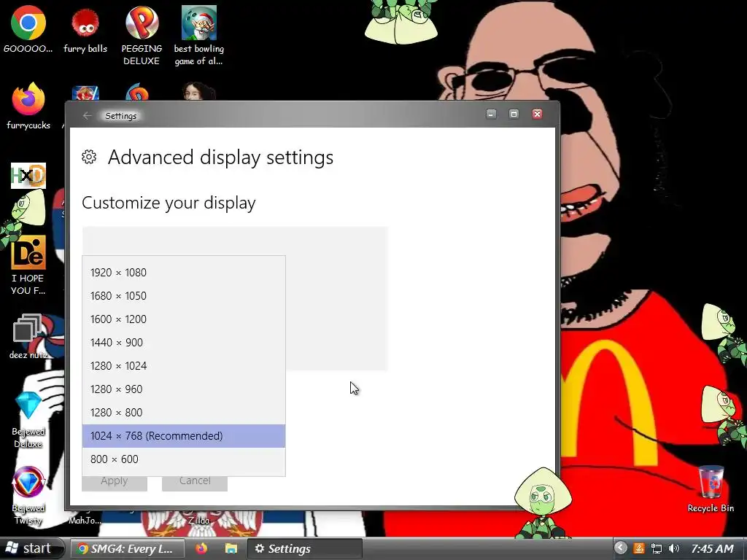Image resolution: width=747 pixels, height=560 pixels.
Task: Expand hidden tray icons with the arrow
Action: click(620, 548)
